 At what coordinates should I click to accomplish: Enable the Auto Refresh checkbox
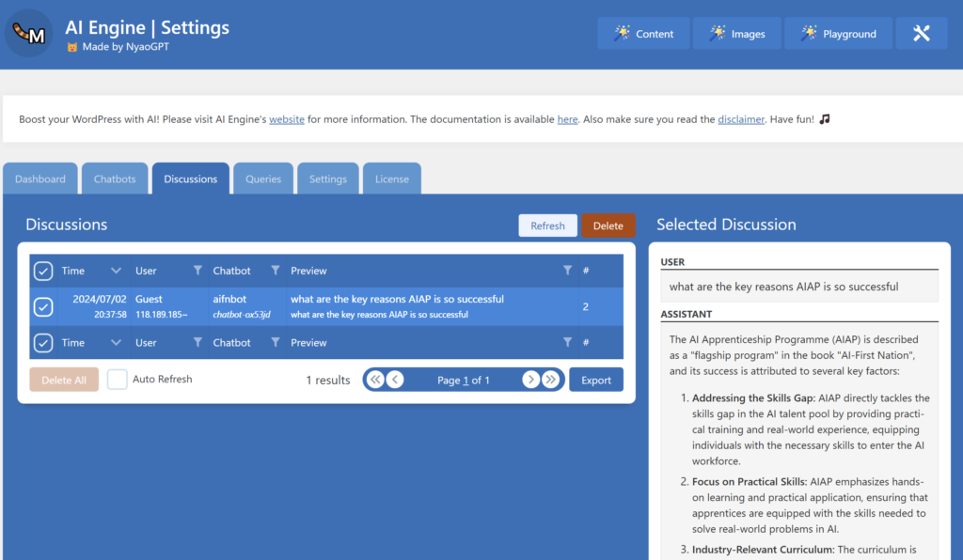118,380
